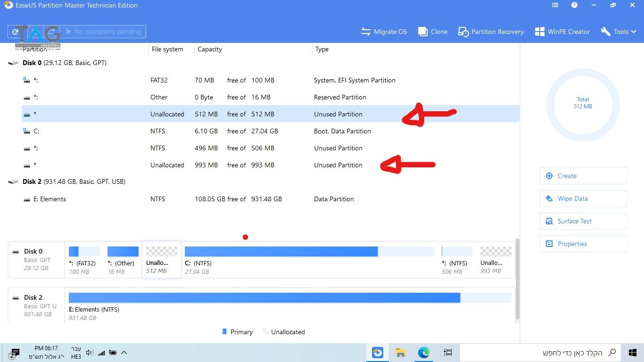Open File Explorer from the taskbar
Screen dimensions: 644x362
point(401,353)
